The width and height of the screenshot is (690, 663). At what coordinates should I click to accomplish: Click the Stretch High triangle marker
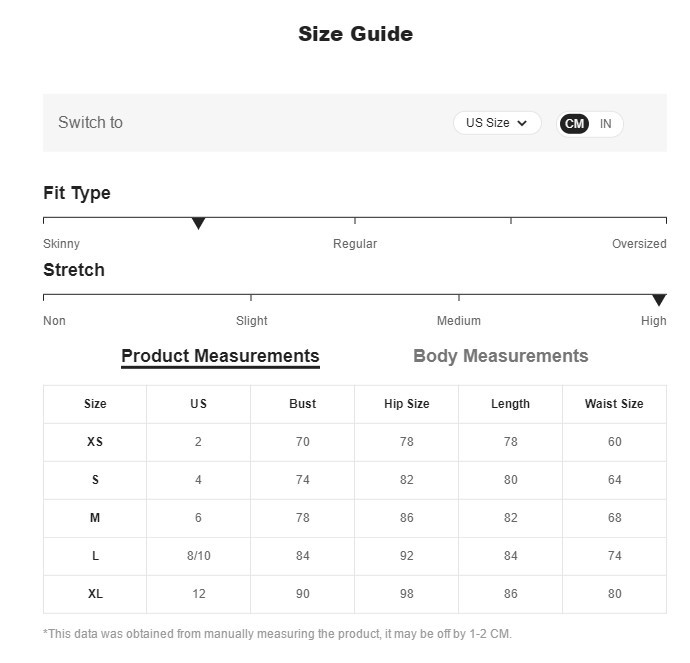pos(659,300)
